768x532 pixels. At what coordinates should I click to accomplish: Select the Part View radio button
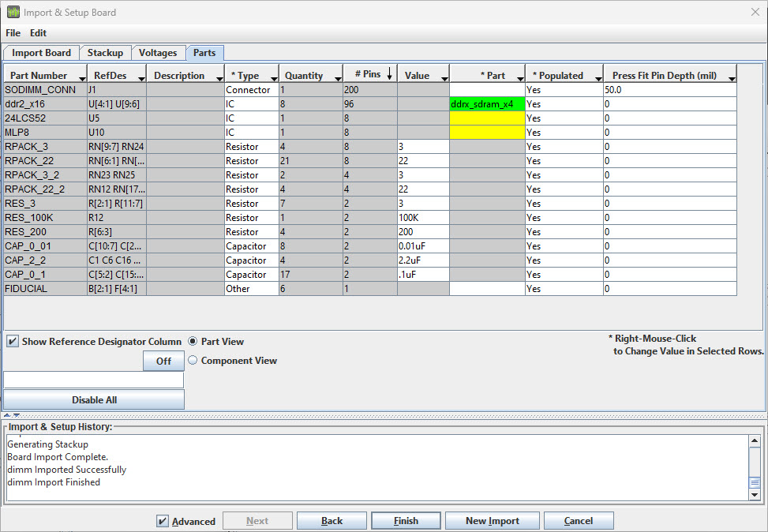coord(192,342)
